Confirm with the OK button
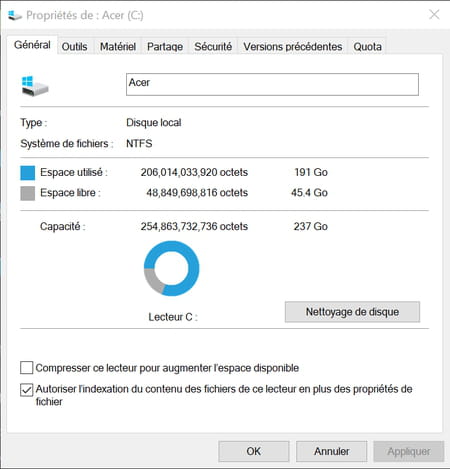 tap(254, 451)
